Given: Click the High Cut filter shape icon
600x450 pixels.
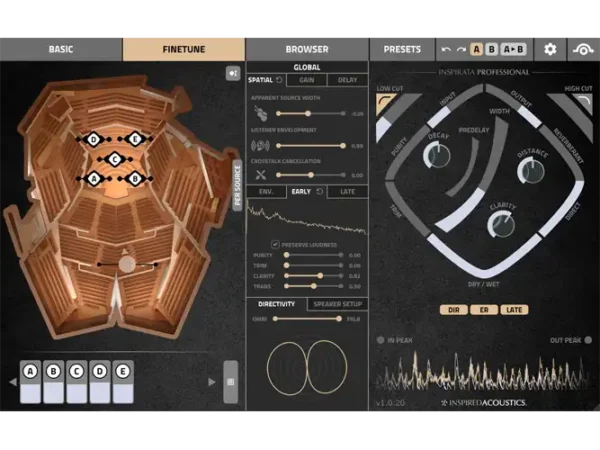Looking at the screenshot, I should pyautogui.click(x=583, y=103).
